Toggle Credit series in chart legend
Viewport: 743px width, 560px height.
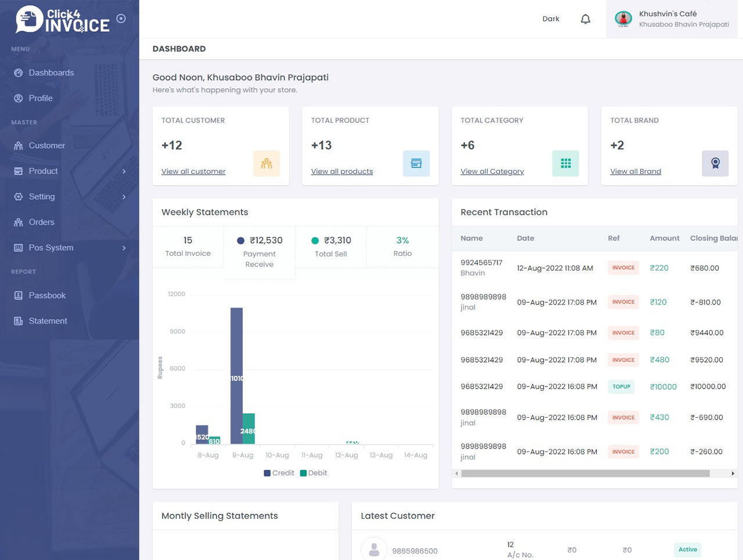pos(279,473)
